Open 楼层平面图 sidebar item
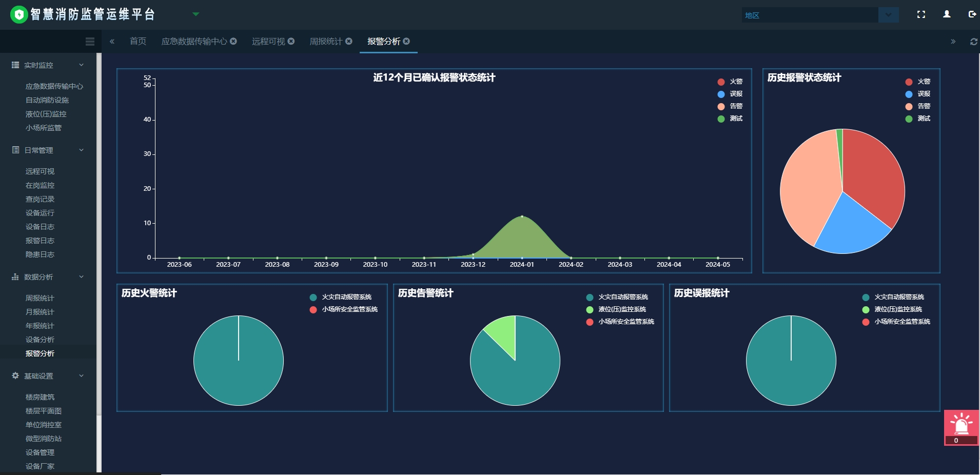980x475 pixels. point(44,411)
